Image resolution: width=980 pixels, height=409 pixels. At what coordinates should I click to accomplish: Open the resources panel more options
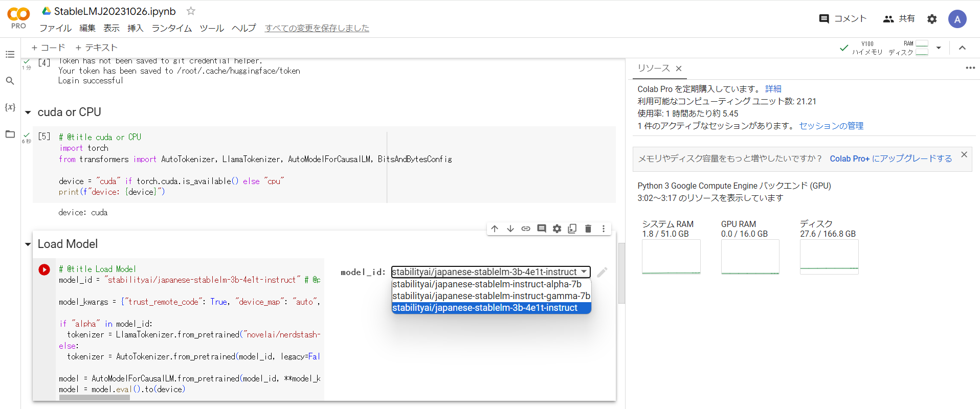(x=970, y=68)
